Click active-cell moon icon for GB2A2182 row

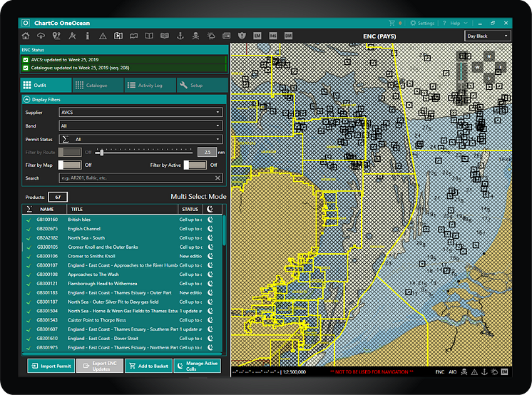pos(210,238)
